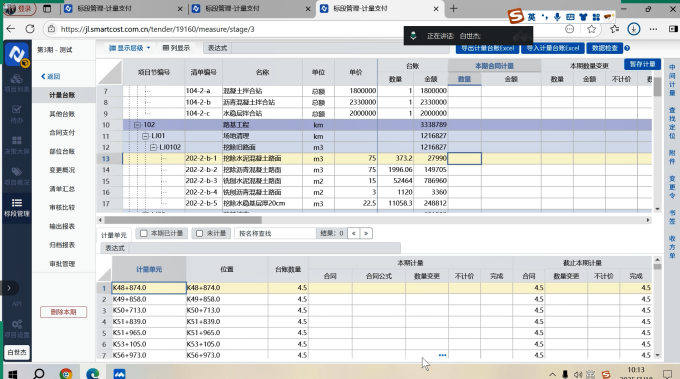Collapse the 102 路基工程 tree node
The height and width of the screenshot is (379, 680).
[x=137, y=125]
